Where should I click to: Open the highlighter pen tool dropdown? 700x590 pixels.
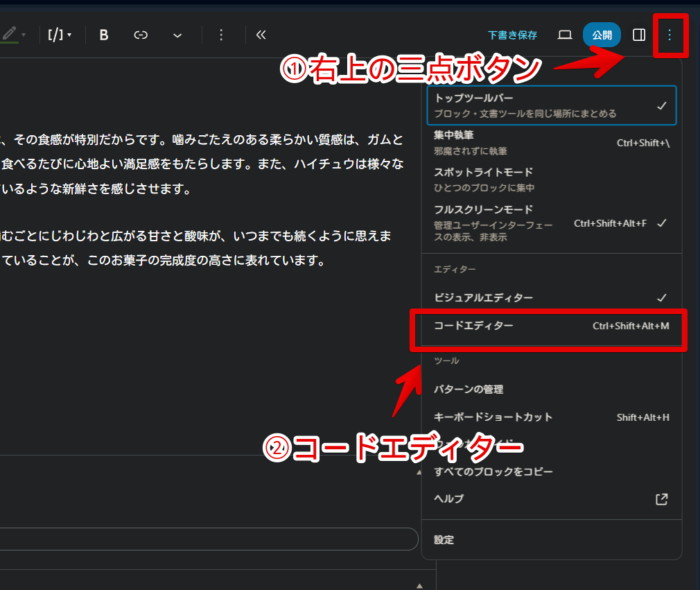[12, 35]
